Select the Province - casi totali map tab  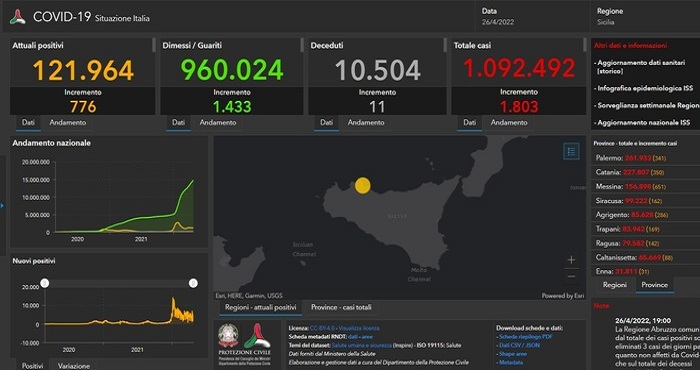pos(341,308)
